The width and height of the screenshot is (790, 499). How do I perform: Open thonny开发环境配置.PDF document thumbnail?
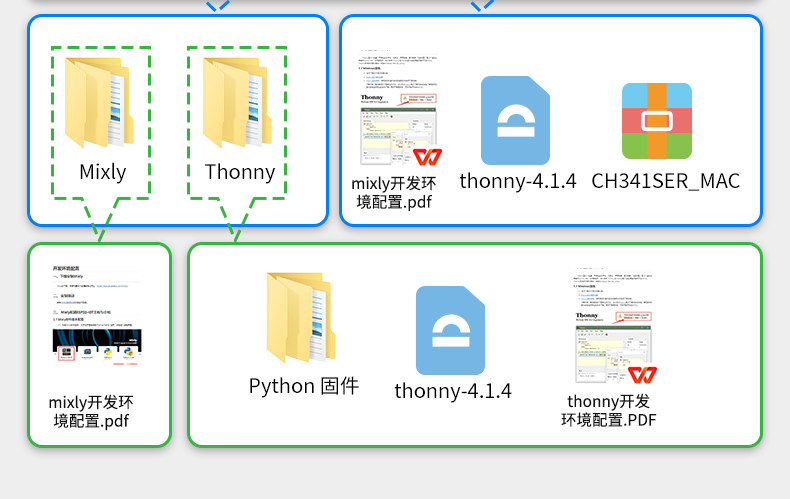614,326
